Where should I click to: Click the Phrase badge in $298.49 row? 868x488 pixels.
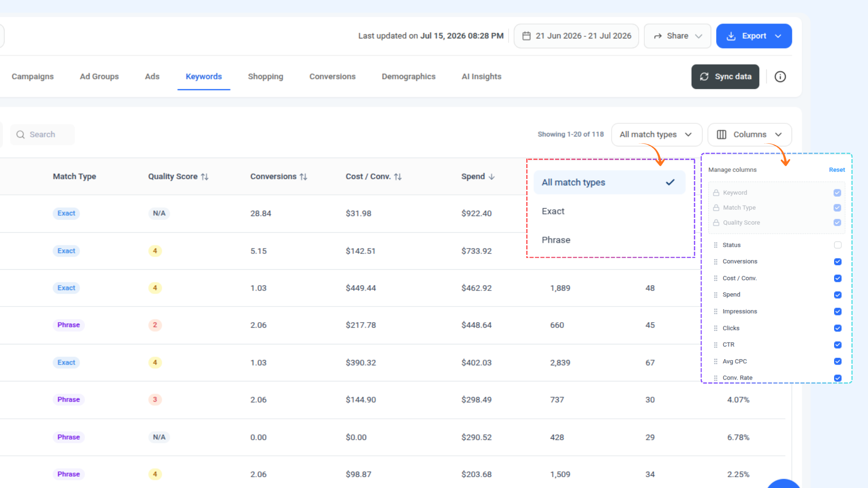tap(69, 399)
